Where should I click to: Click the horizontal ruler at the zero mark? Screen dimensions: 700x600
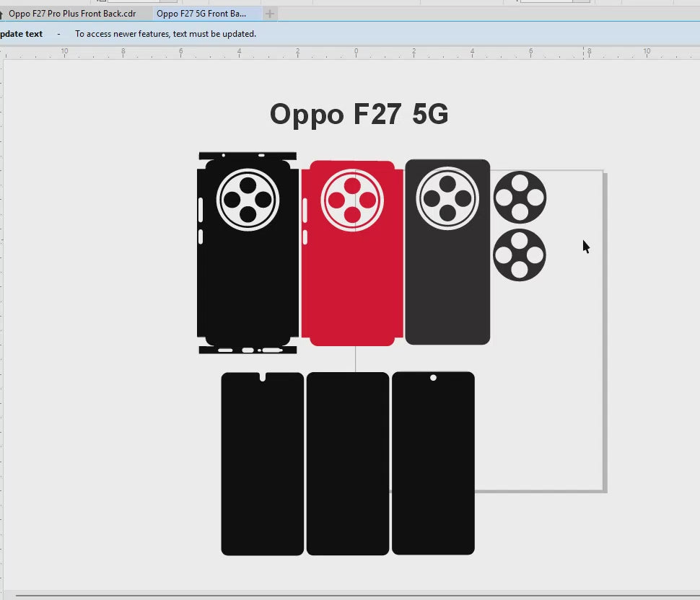click(356, 52)
